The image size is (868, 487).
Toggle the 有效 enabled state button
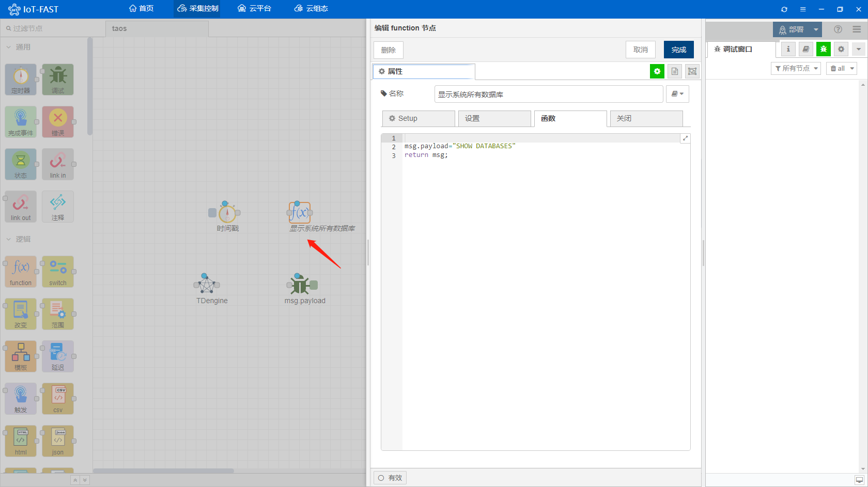pos(390,478)
